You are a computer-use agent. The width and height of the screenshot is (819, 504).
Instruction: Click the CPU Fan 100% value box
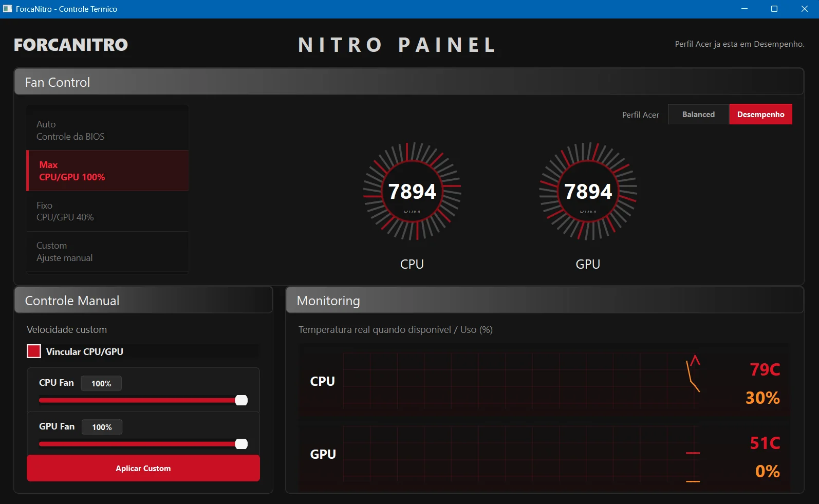(101, 383)
